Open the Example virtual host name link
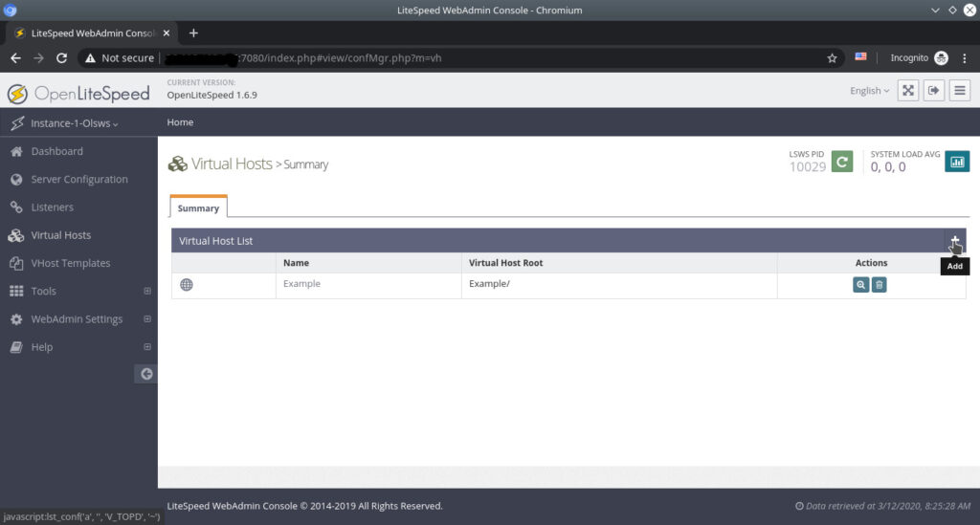The width and height of the screenshot is (980, 525). pyautogui.click(x=301, y=283)
